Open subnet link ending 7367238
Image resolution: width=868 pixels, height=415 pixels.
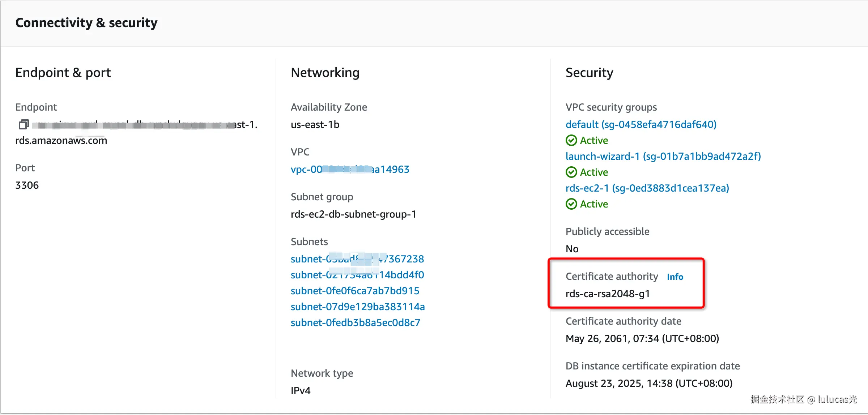pos(357,259)
